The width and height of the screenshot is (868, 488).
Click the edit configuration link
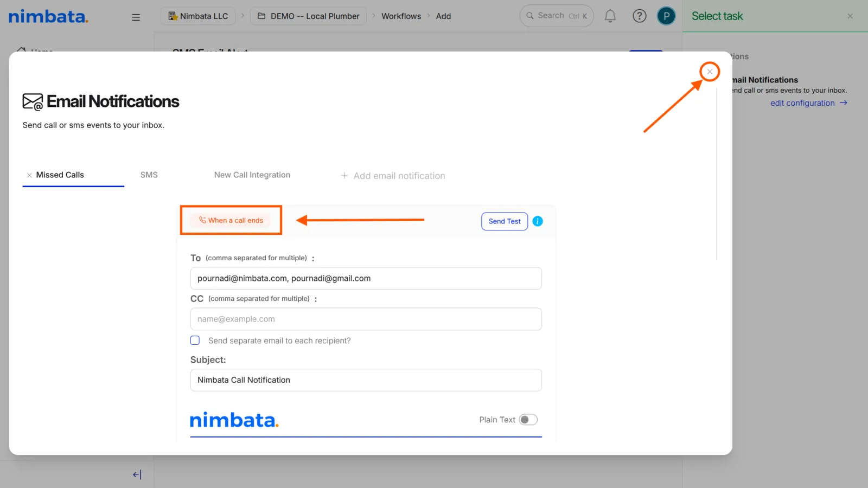point(808,103)
